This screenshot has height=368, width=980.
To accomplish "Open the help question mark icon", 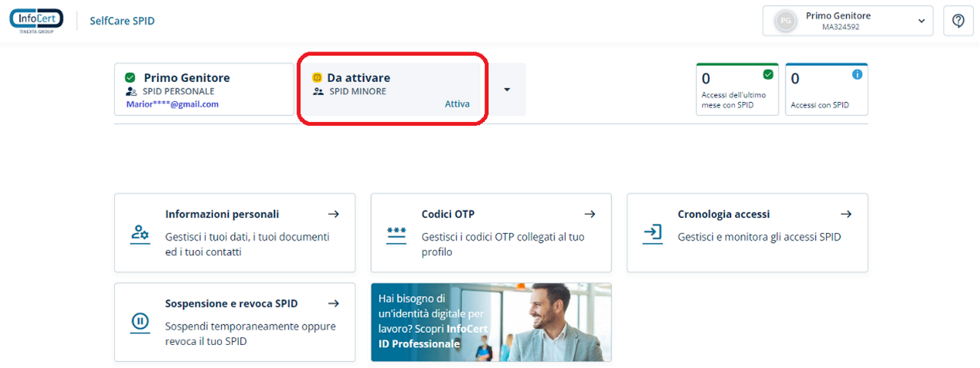I will click(x=958, y=21).
